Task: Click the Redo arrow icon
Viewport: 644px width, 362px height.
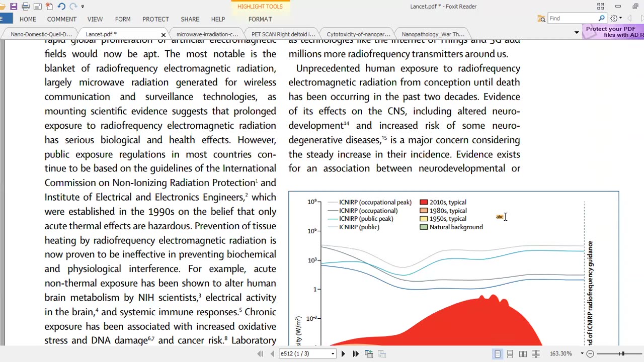Action: click(x=73, y=7)
